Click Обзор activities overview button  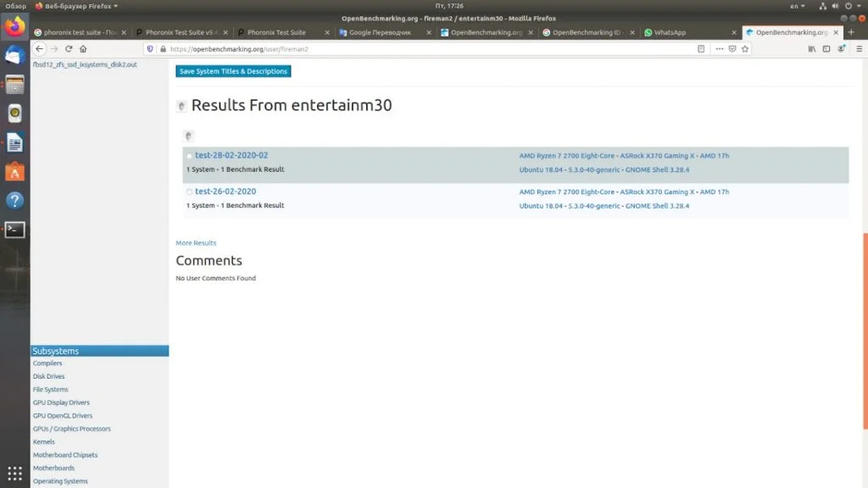click(x=15, y=6)
